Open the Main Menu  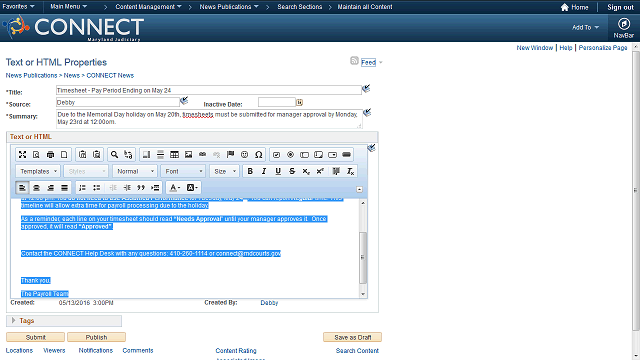coord(69,7)
